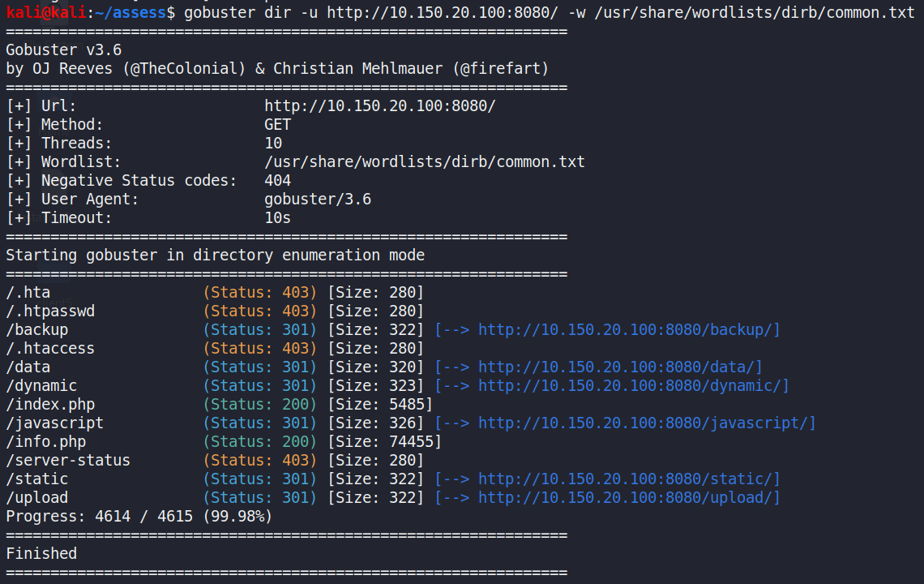
Task: Click the authors line mentioning @firefart
Action: point(277,68)
